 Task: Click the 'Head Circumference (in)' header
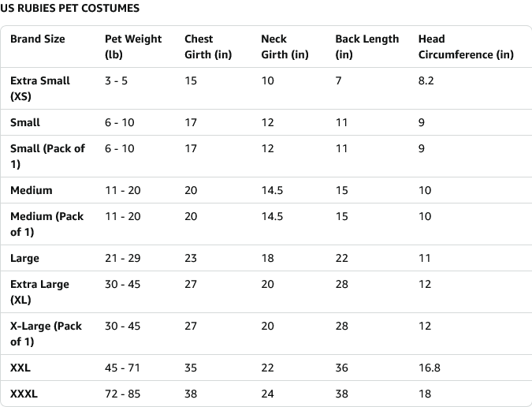click(465, 47)
